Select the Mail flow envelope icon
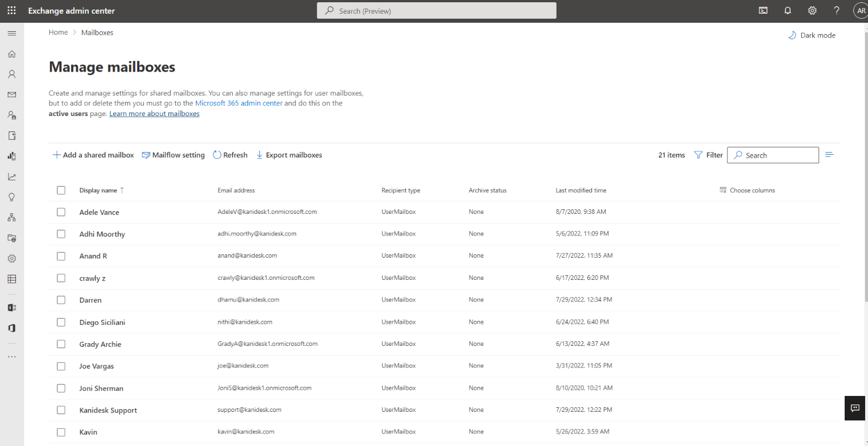The image size is (868, 446). (x=11, y=94)
